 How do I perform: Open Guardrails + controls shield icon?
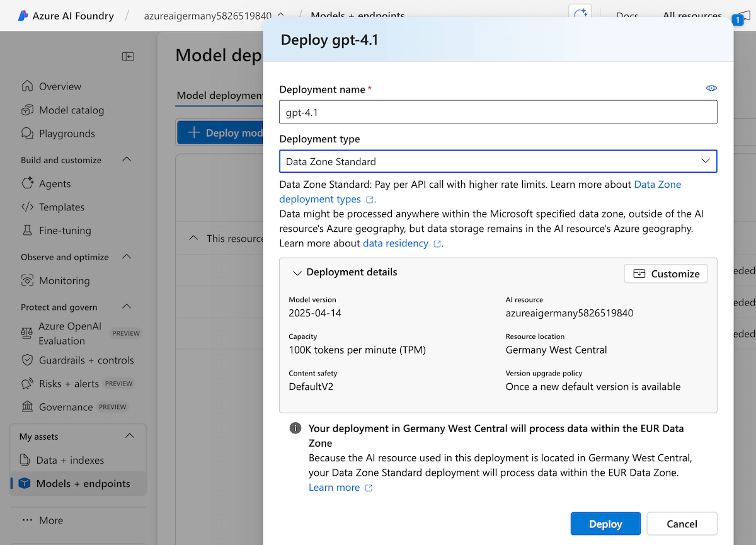point(27,360)
